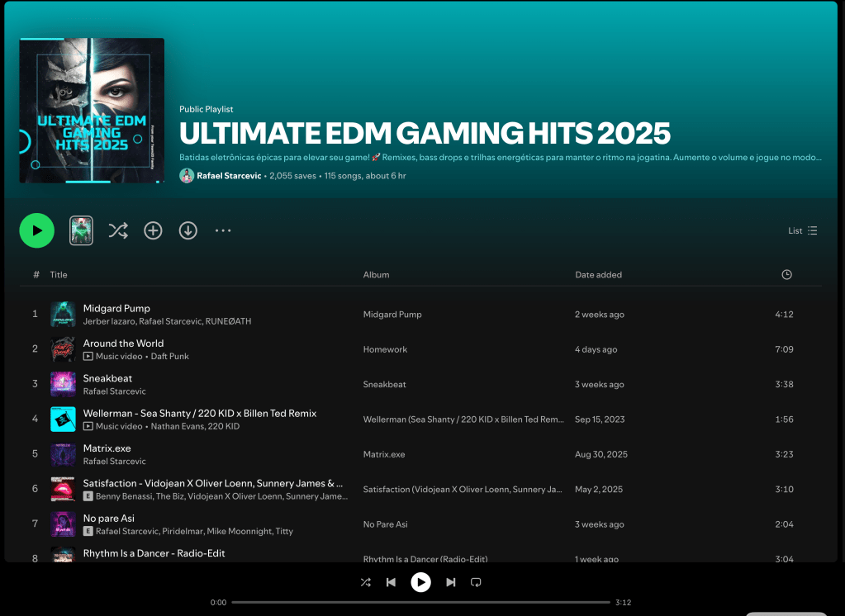Download the playlist

point(188,230)
